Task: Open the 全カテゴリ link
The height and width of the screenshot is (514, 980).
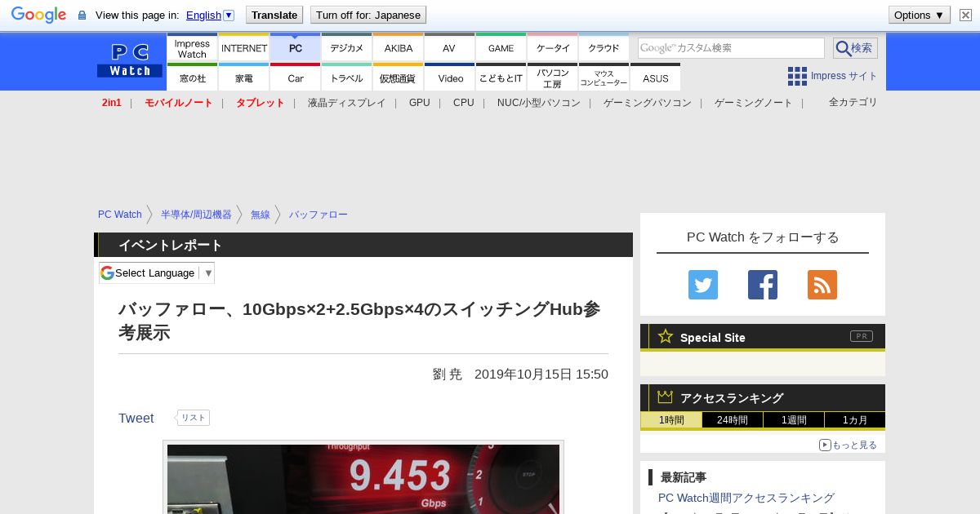Action: click(853, 102)
